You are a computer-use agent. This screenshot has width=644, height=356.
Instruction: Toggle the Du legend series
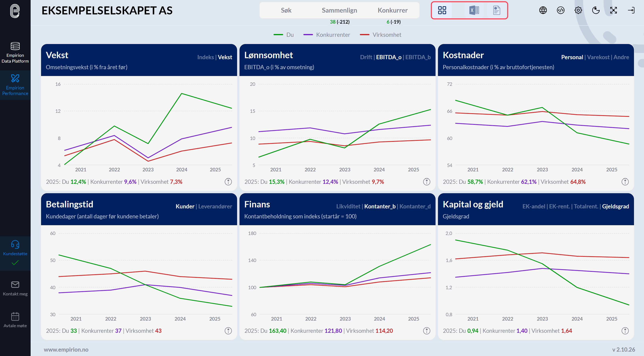pyautogui.click(x=284, y=35)
